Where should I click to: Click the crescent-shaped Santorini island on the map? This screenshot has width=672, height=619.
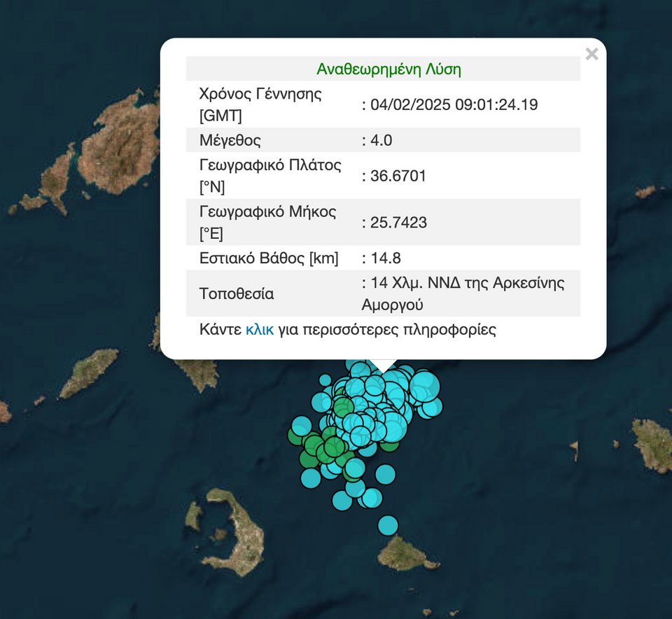tap(241, 532)
